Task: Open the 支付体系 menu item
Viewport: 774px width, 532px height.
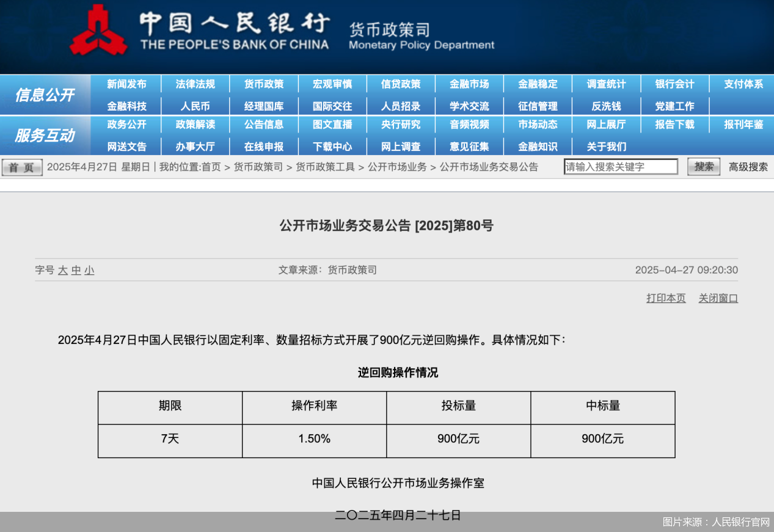Action: [x=743, y=84]
